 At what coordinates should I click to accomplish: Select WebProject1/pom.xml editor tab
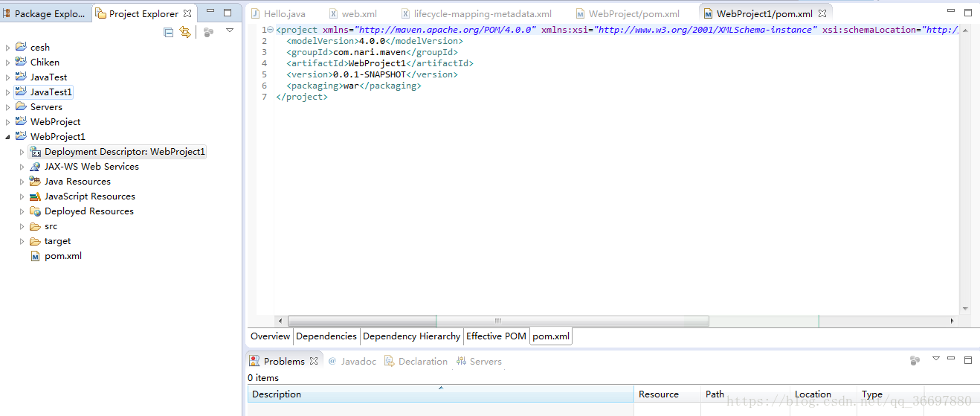point(764,13)
